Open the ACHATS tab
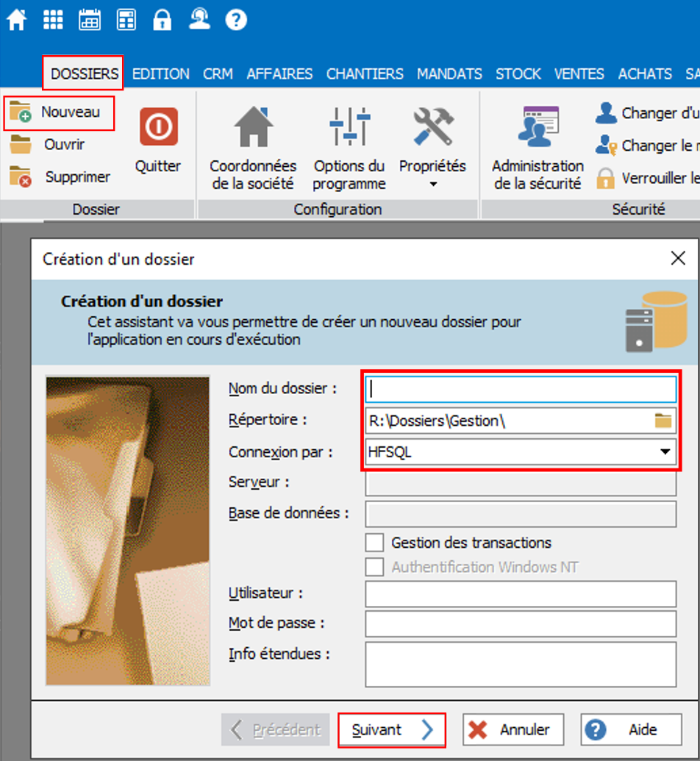 [645, 74]
